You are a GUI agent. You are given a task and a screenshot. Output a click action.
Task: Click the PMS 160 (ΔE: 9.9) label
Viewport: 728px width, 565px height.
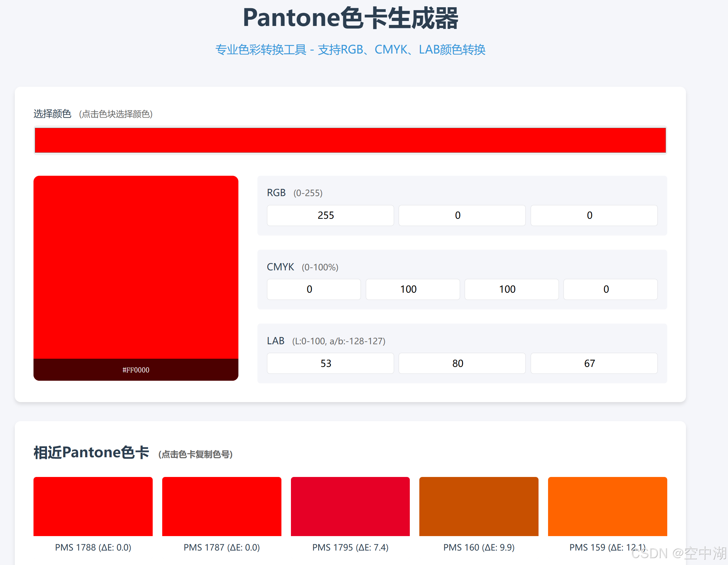pyautogui.click(x=479, y=547)
